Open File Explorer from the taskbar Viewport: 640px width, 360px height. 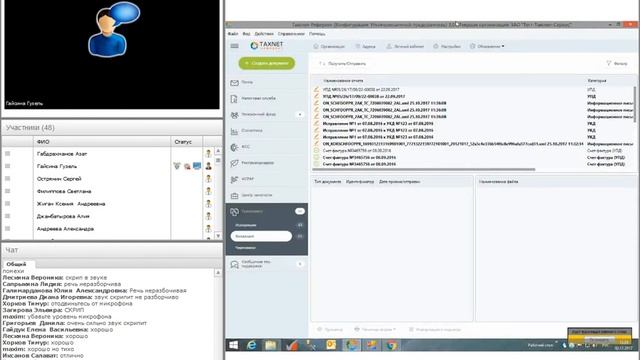[x=271, y=345]
